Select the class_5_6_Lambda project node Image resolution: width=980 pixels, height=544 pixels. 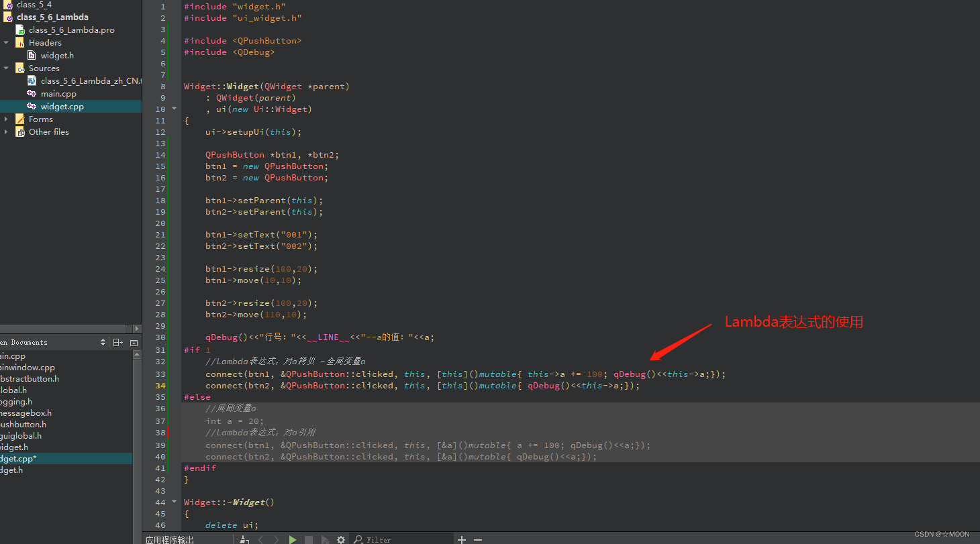click(x=52, y=17)
